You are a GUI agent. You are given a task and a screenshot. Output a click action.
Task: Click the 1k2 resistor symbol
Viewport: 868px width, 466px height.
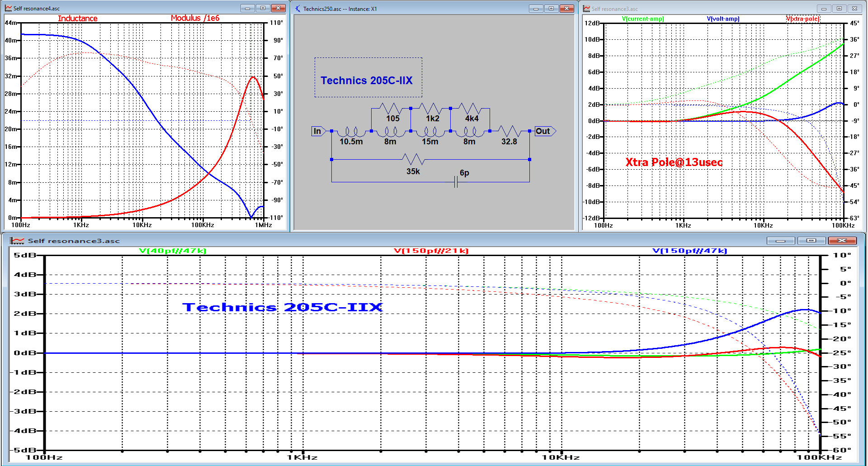pyautogui.click(x=430, y=109)
